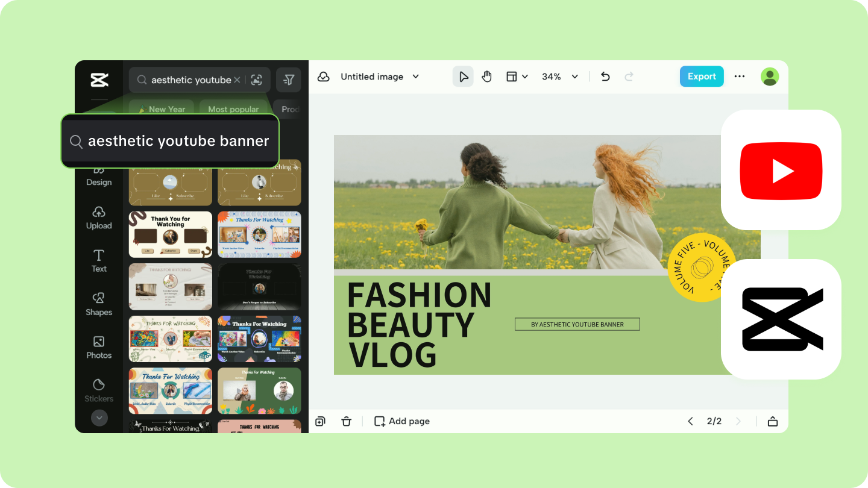Viewport: 868px width, 488px height.
Task: Undo the last action
Action: click(x=606, y=77)
